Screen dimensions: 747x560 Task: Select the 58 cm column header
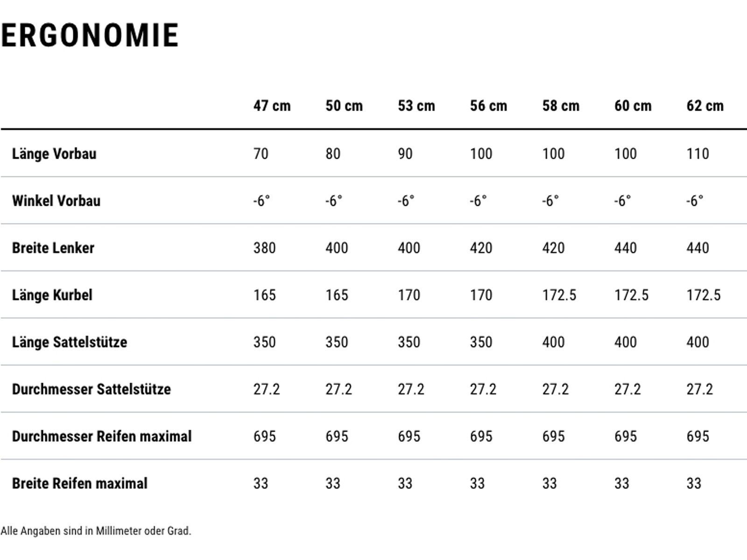coord(561,106)
